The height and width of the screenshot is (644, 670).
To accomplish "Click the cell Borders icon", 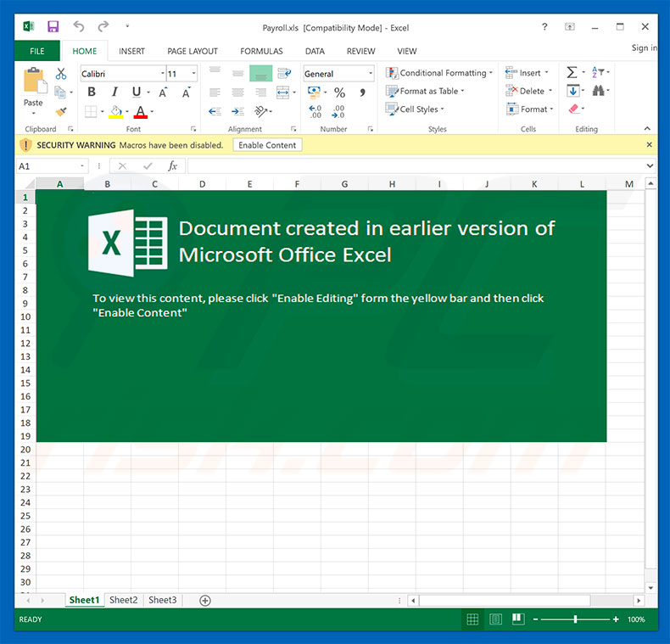I will pos(91,112).
